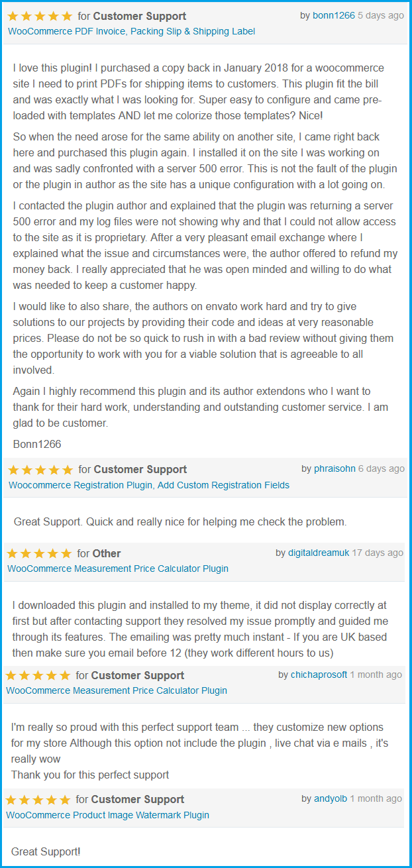The width and height of the screenshot is (412, 868).
Task: Open Measurement Price Calculator link under chichaprosoft review
Action: coord(117,690)
